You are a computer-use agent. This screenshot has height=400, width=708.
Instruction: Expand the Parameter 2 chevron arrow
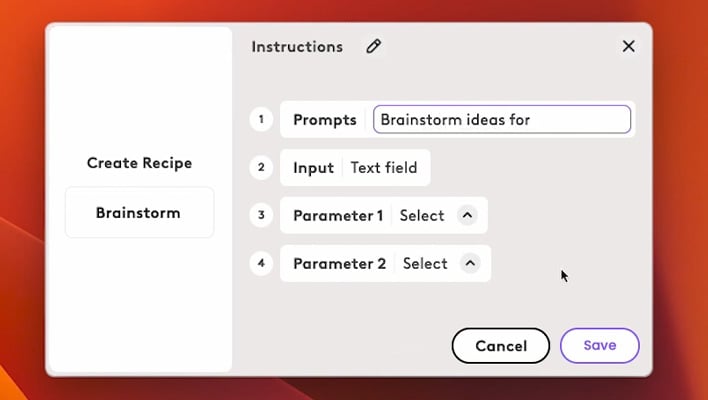(470, 263)
